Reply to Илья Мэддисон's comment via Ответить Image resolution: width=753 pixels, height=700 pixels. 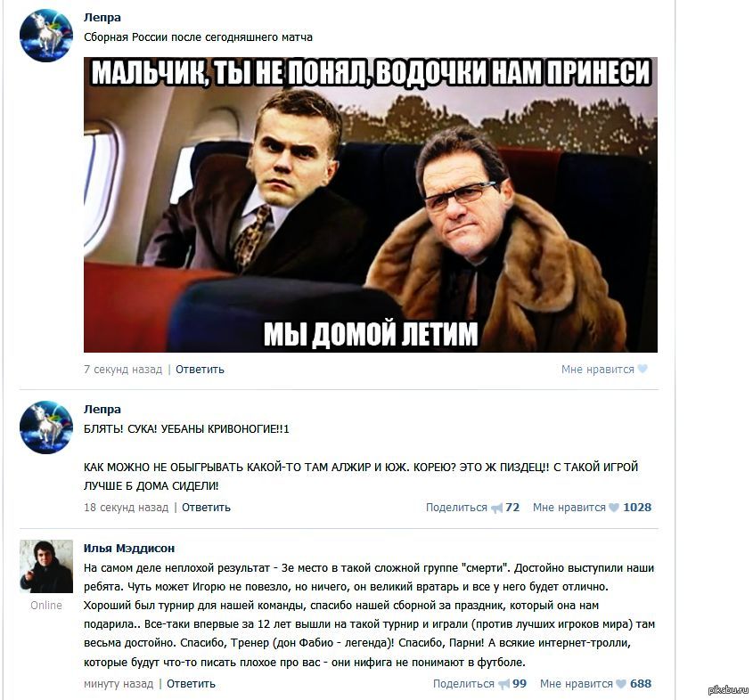click(191, 684)
